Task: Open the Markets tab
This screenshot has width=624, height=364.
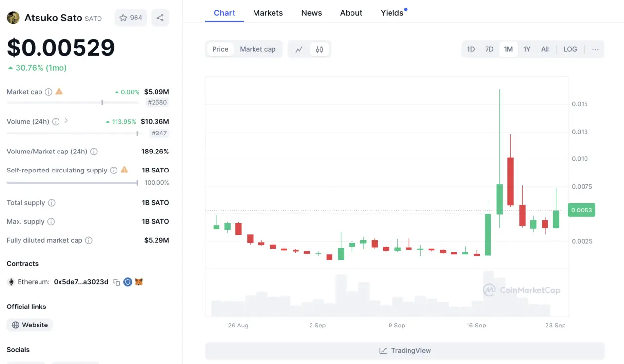Action: 268,13
